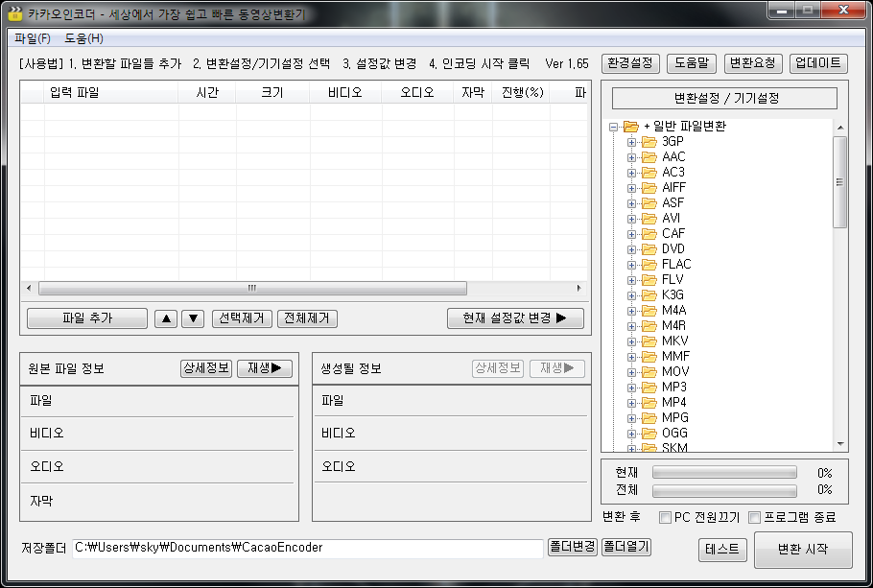Enable PC 전원끄기 checkbox
The height and width of the screenshot is (588, 873).
pyautogui.click(x=665, y=518)
